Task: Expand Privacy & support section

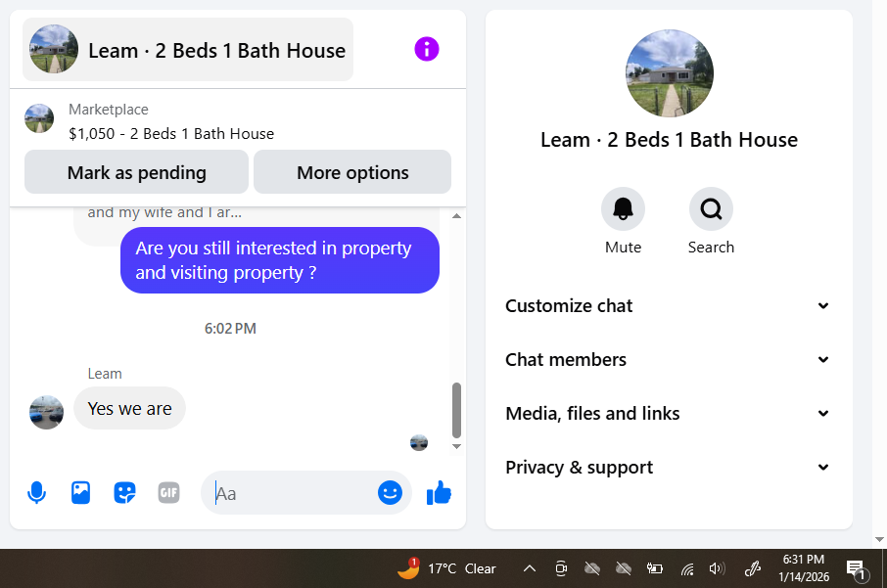Action: pos(668,467)
